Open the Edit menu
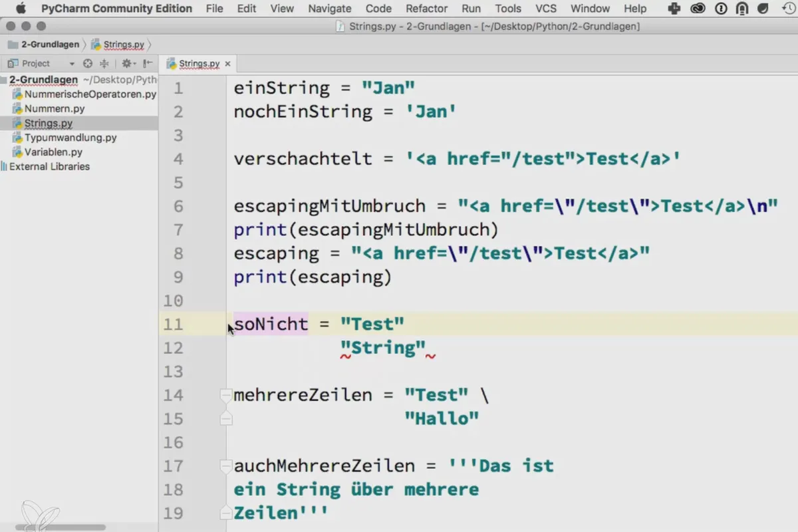Viewport: 798px width, 532px height. coord(247,9)
